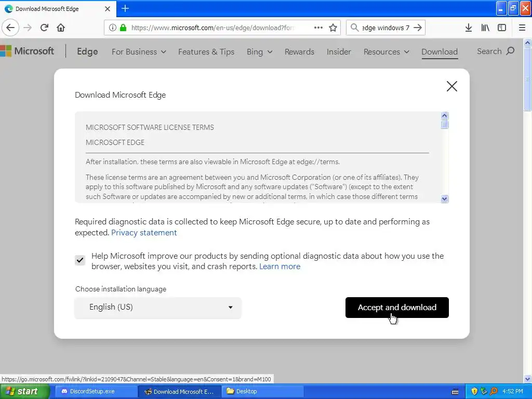Screen dimensions: 532x399
Task: Click Accept and download button
Action: 397,308
